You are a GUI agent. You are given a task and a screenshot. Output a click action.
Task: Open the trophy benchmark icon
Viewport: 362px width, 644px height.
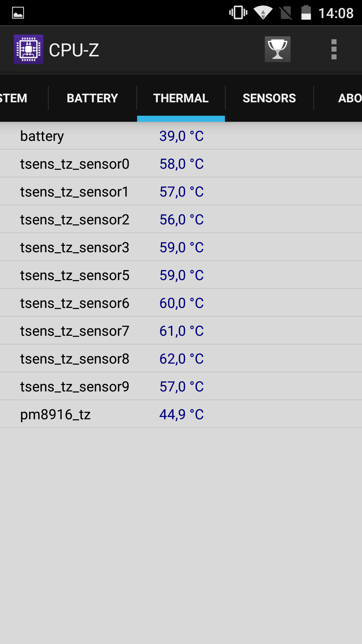pos(278,49)
